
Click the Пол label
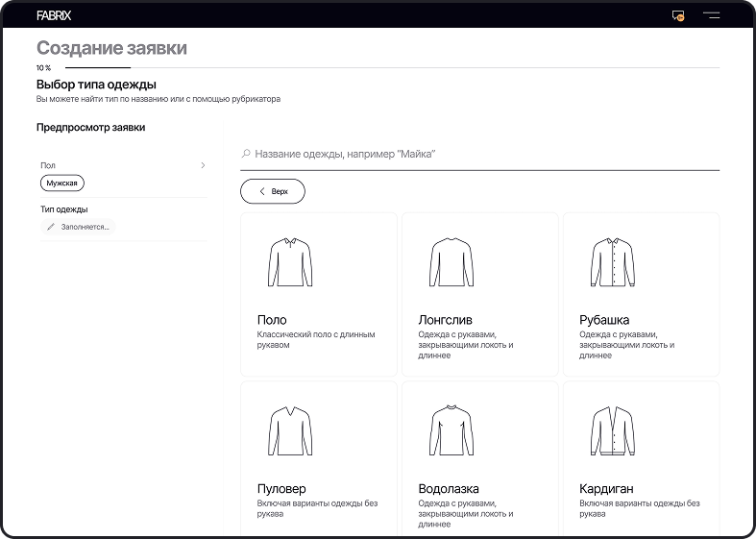pos(48,165)
